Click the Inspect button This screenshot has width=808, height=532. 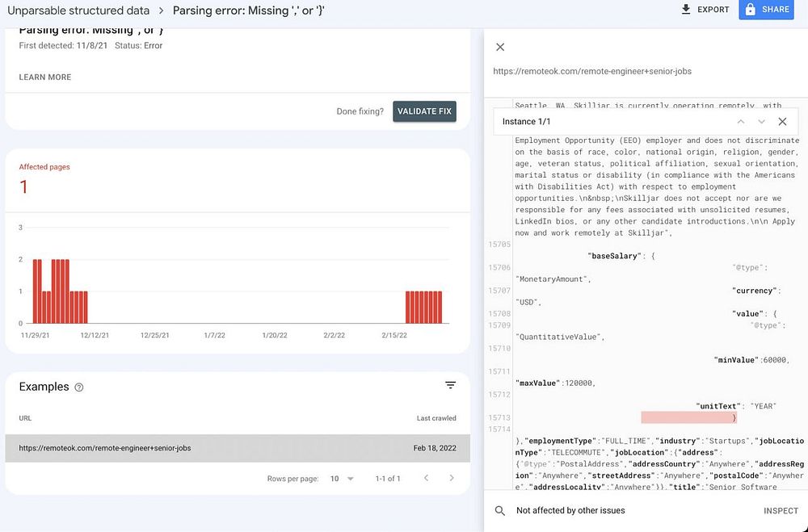[x=781, y=510]
